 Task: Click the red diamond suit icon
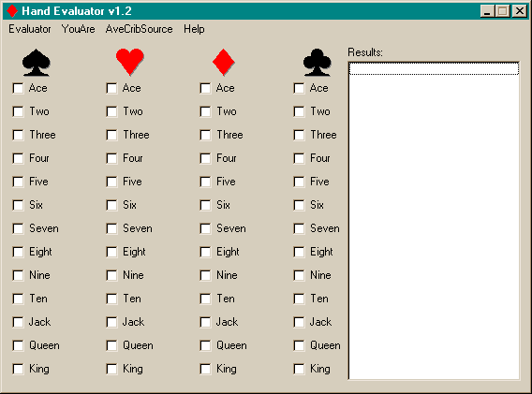(223, 62)
